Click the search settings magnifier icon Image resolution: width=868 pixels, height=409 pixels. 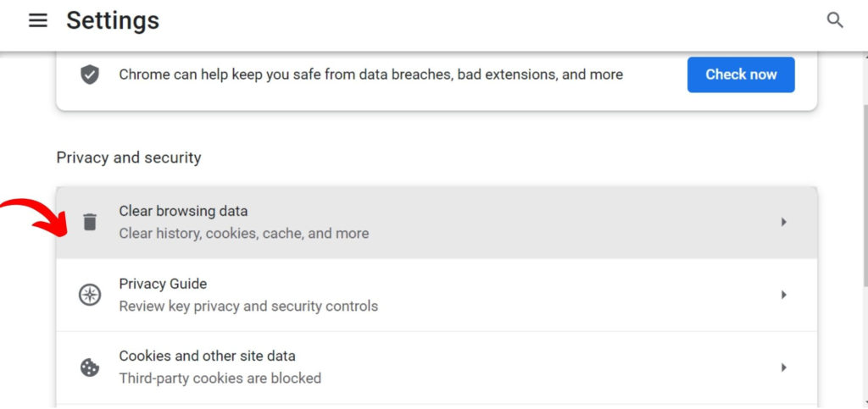tap(835, 20)
